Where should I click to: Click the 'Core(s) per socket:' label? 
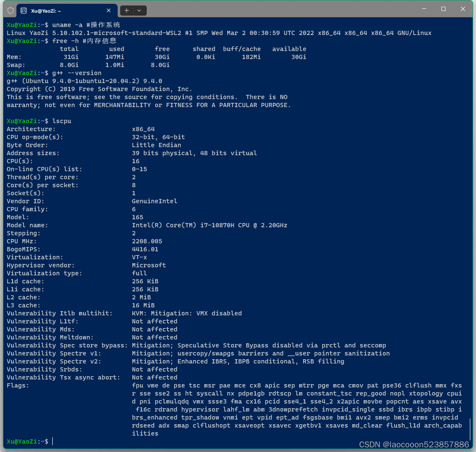(43, 185)
